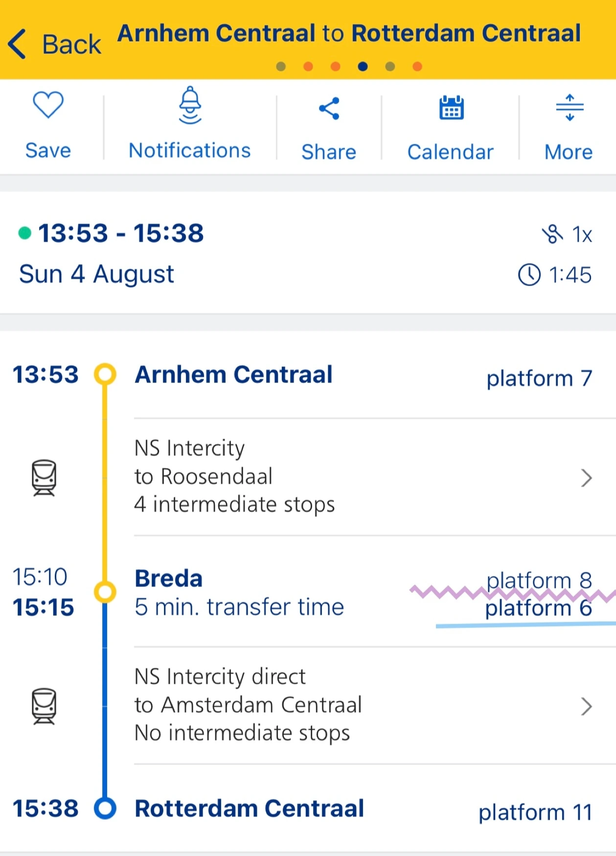Expand NS Intercity to Roosendaal details

click(x=586, y=477)
